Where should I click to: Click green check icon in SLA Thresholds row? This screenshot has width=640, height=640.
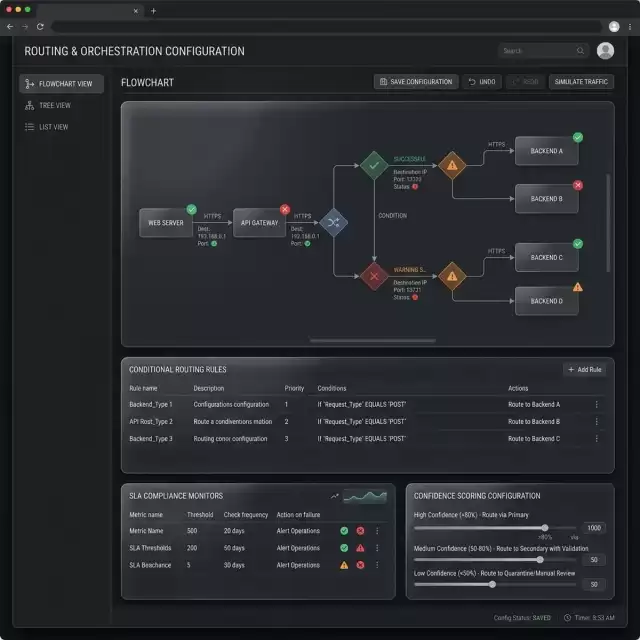tap(344, 548)
